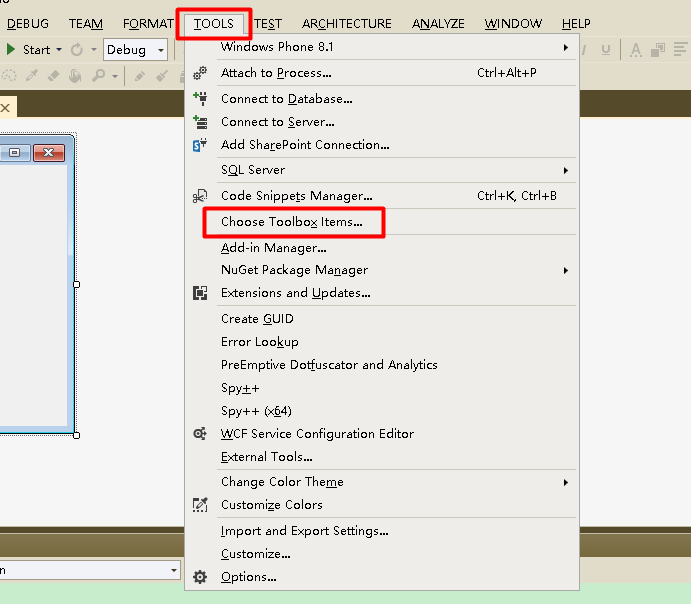
Task: Launch Spy++ tool
Action: click(382, 388)
